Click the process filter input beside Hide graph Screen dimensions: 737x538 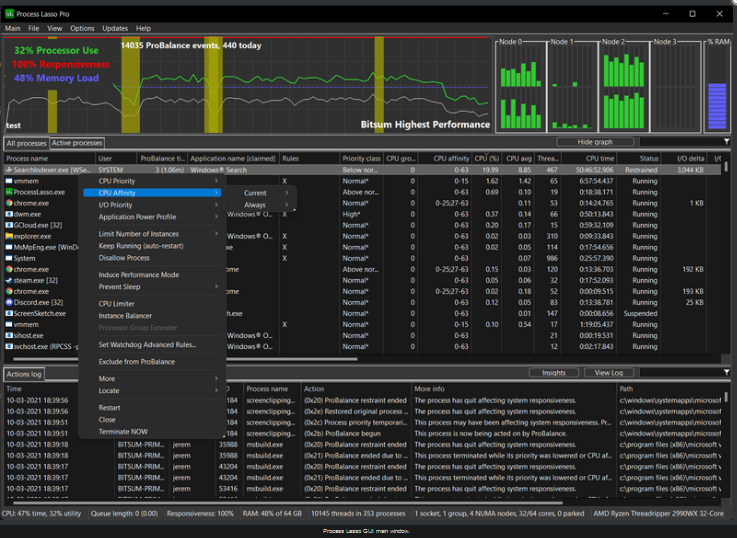pos(681,142)
